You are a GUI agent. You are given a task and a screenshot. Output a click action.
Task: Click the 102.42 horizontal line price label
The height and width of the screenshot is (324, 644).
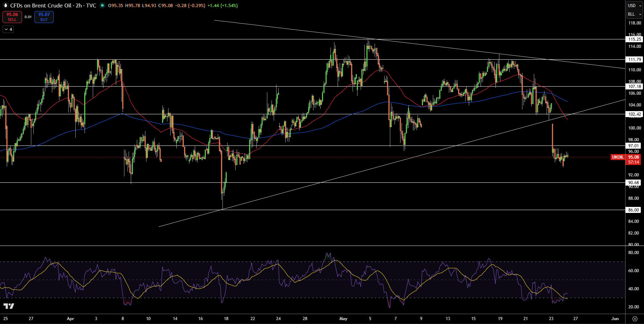point(635,114)
